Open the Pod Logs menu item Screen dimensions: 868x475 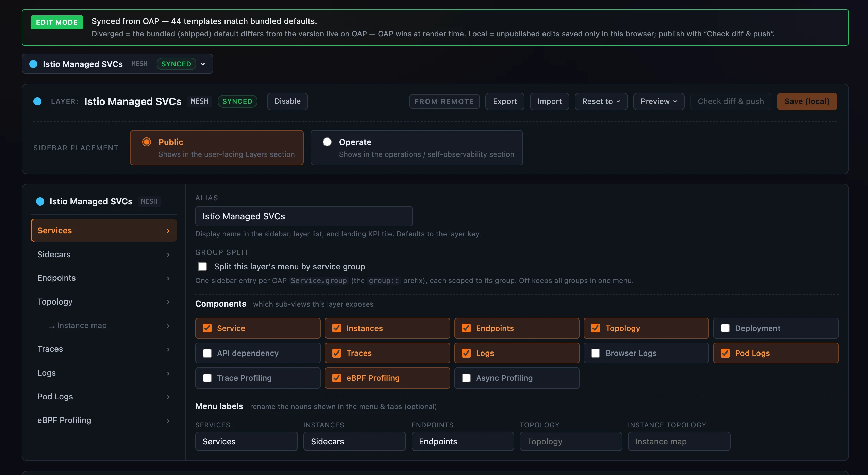tap(104, 397)
